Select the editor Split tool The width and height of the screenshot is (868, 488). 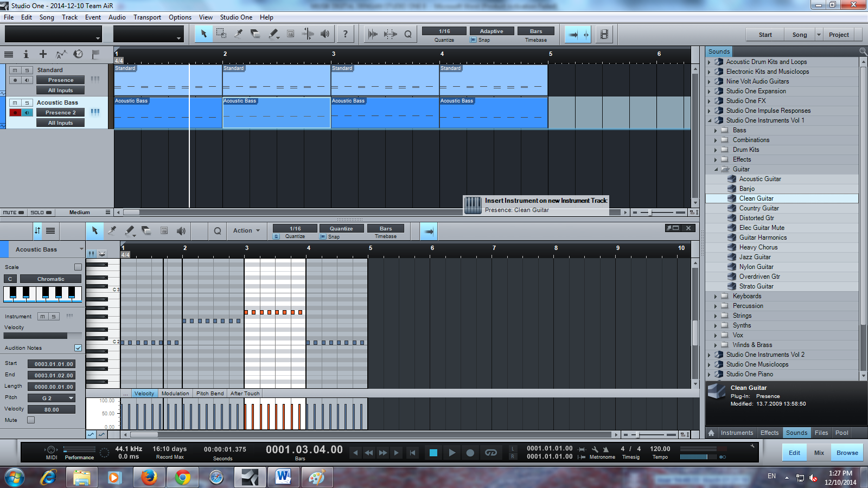click(x=112, y=230)
